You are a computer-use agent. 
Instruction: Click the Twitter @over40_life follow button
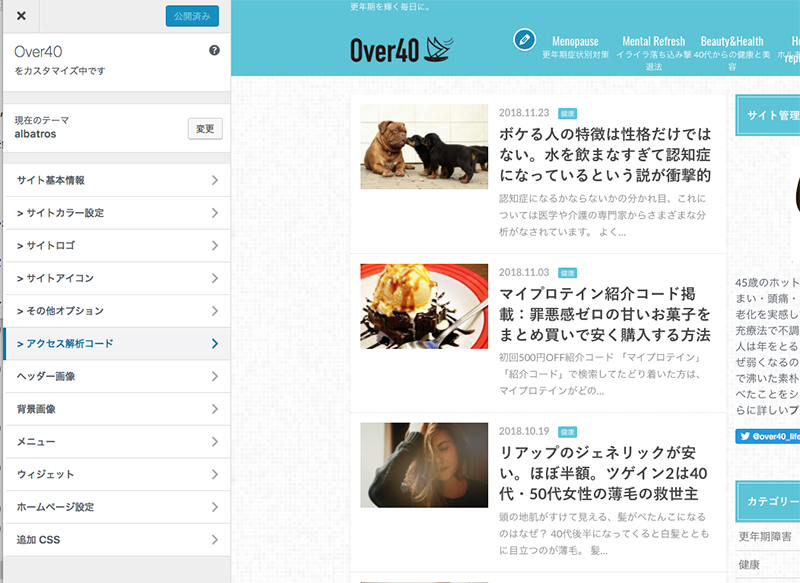767,436
